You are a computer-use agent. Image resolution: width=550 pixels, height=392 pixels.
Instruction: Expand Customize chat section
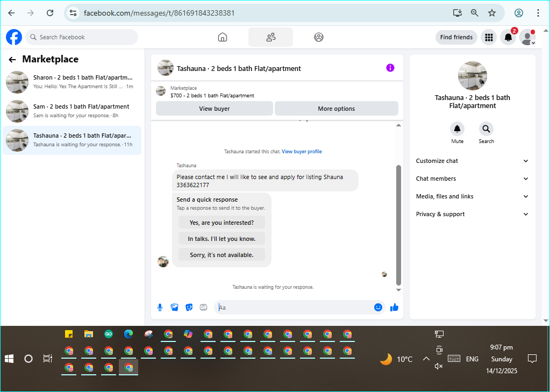[472, 161]
